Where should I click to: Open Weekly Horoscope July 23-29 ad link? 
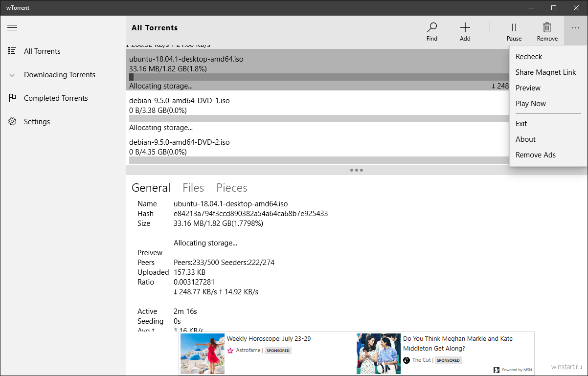[269, 338]
